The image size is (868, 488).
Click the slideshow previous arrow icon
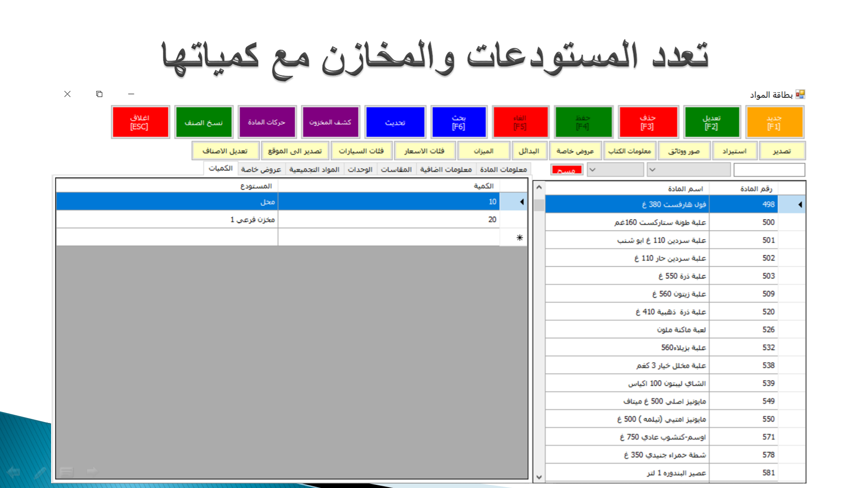pos(14,472)
